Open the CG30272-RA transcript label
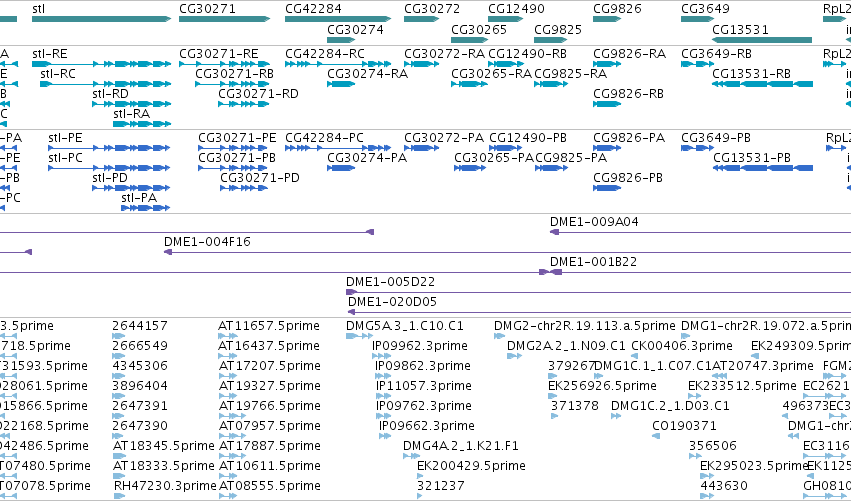 (444, 54)
